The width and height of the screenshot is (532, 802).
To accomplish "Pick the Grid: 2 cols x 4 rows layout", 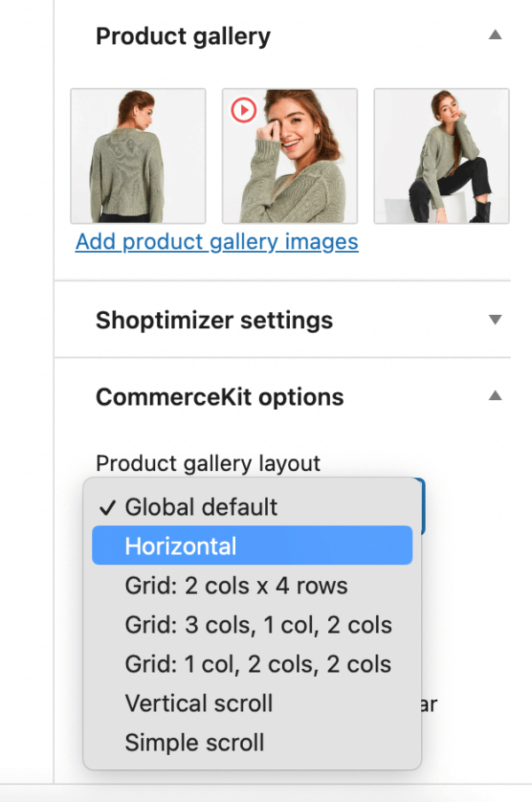I will pyautogui.click(x=236, y=585).
